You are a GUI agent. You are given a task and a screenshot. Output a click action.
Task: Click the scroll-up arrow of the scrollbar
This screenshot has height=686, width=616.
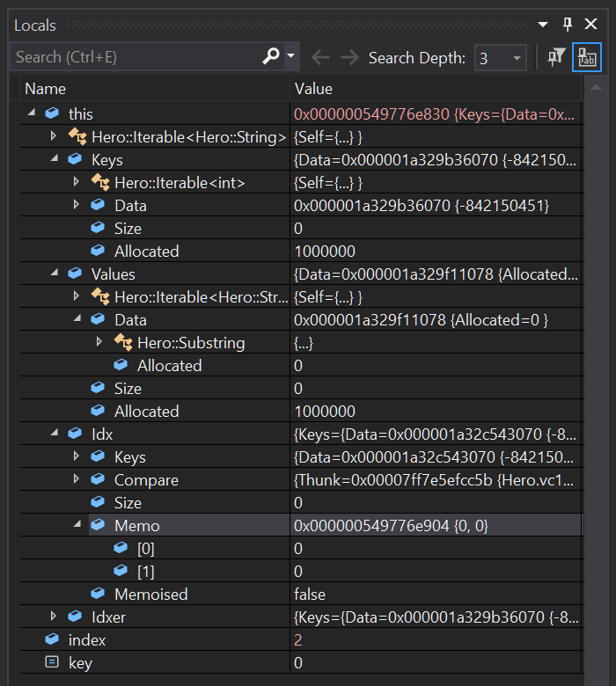[596, 87]
